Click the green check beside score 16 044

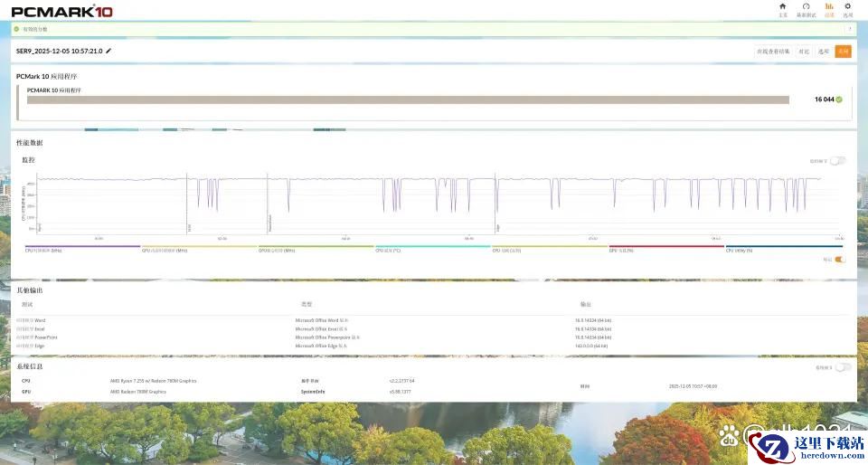tap(839, 100)
